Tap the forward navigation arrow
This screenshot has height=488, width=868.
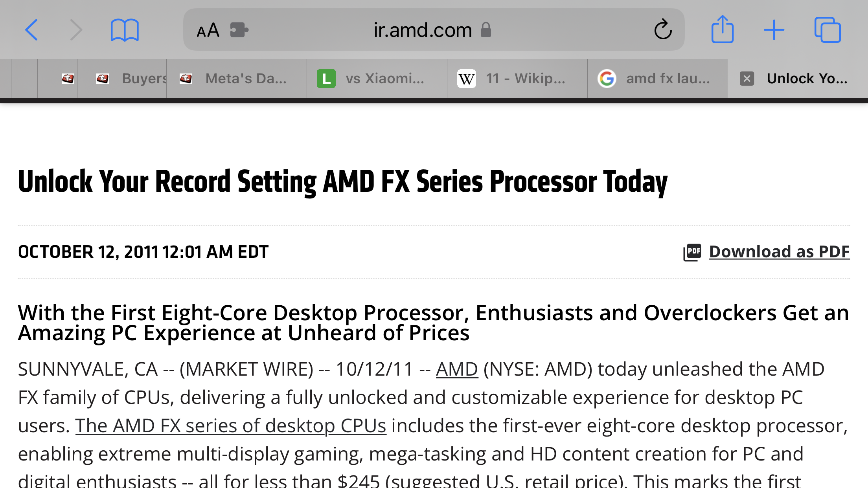pos(76,30)
